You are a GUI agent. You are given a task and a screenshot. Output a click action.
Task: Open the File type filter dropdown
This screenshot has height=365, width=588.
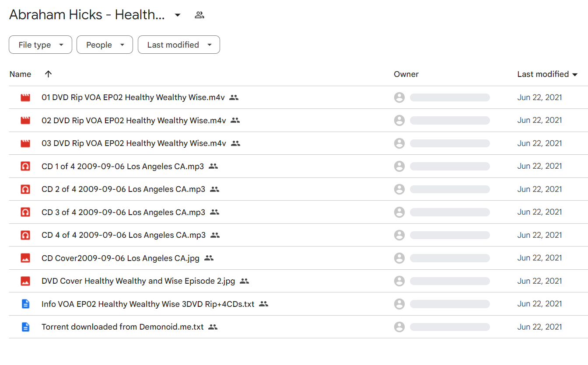click(40, 45)
